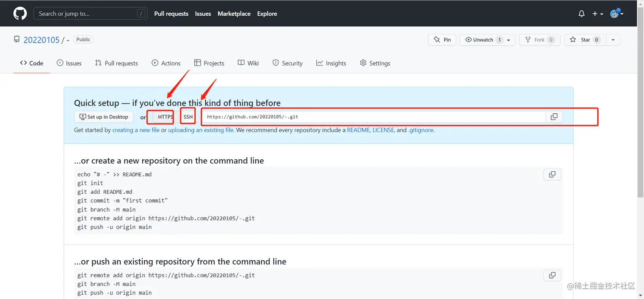Open Explore in the top navigation
Screen dimensions: 644x299
[x=267, y=14]
